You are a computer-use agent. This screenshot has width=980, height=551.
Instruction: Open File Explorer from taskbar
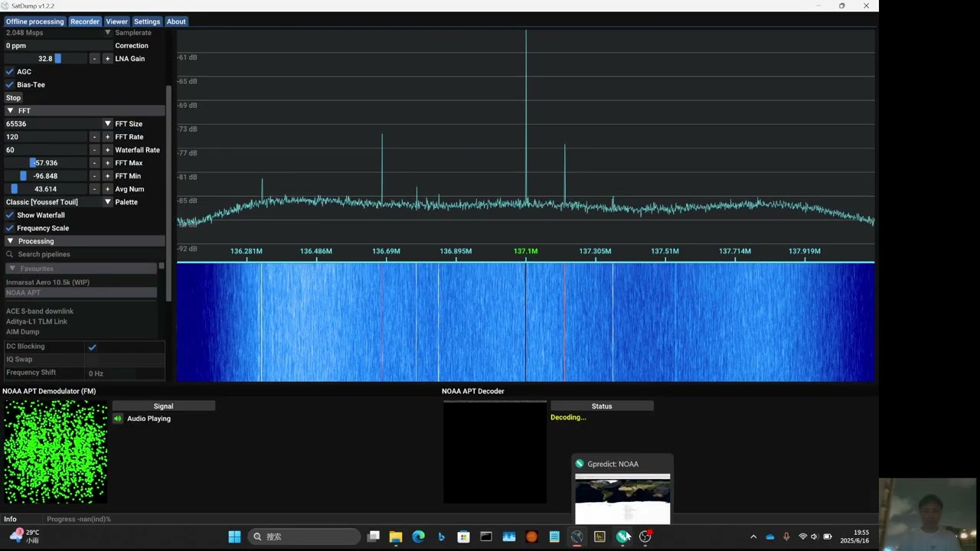point(396,536)
